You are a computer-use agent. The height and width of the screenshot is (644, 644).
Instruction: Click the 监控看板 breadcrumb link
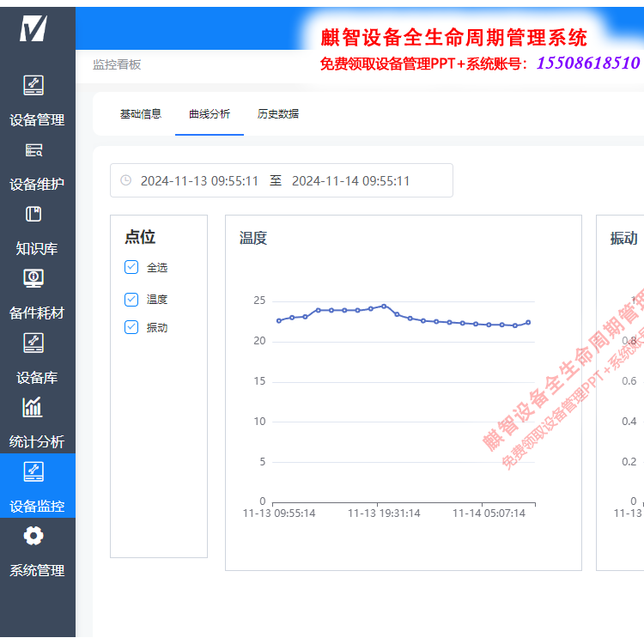tap(117, 64)
